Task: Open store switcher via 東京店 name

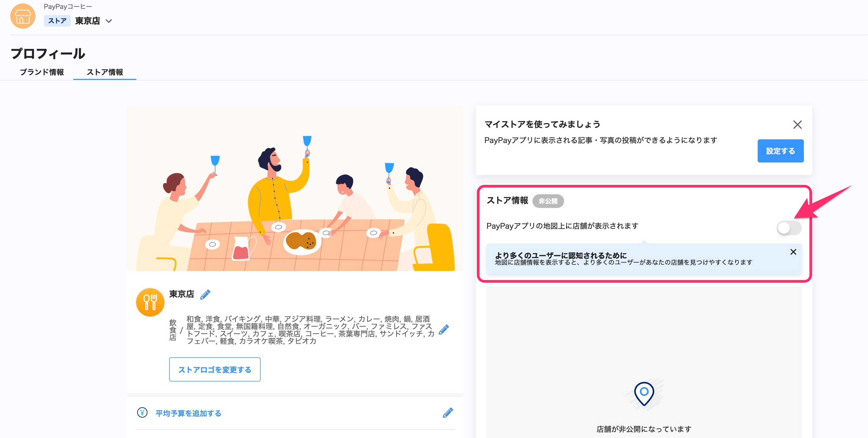Action: 87,21
